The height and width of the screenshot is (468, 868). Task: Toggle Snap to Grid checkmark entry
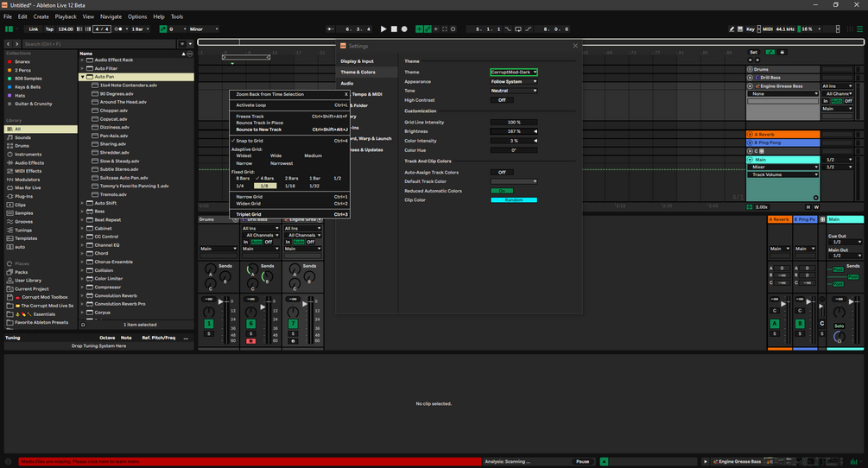coord(289,141)
